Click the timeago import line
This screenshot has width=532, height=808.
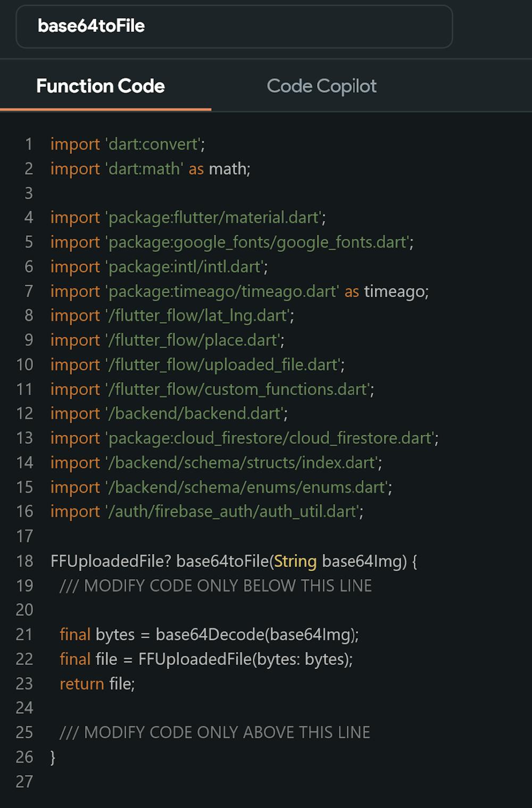[239, 291]
